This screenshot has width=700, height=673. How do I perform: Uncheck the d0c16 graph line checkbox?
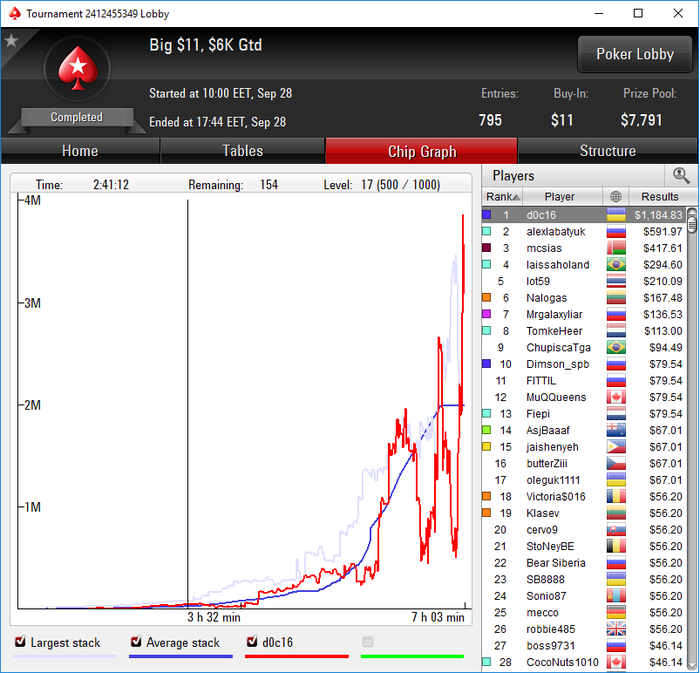click(x=252, y=642)
